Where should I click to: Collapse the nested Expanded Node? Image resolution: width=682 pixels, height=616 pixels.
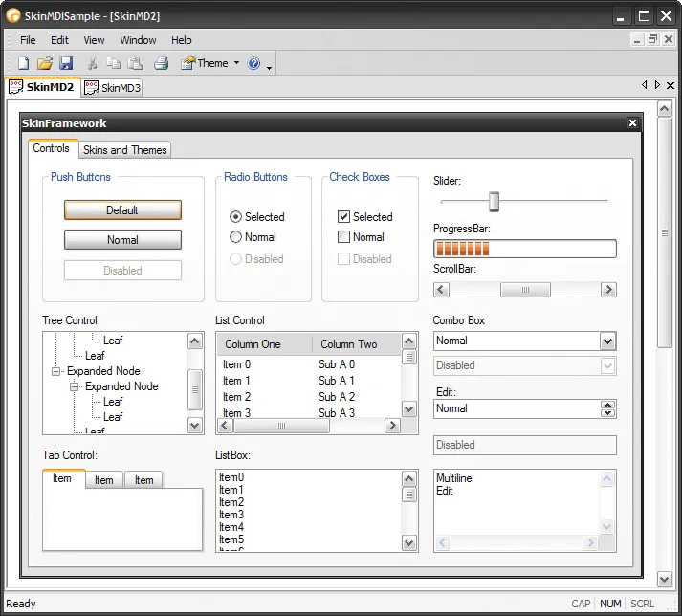[x=74, y=386]
